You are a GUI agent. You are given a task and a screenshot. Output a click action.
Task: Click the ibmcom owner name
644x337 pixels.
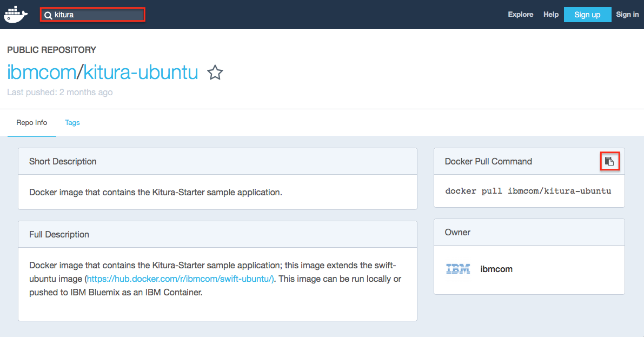496,269
